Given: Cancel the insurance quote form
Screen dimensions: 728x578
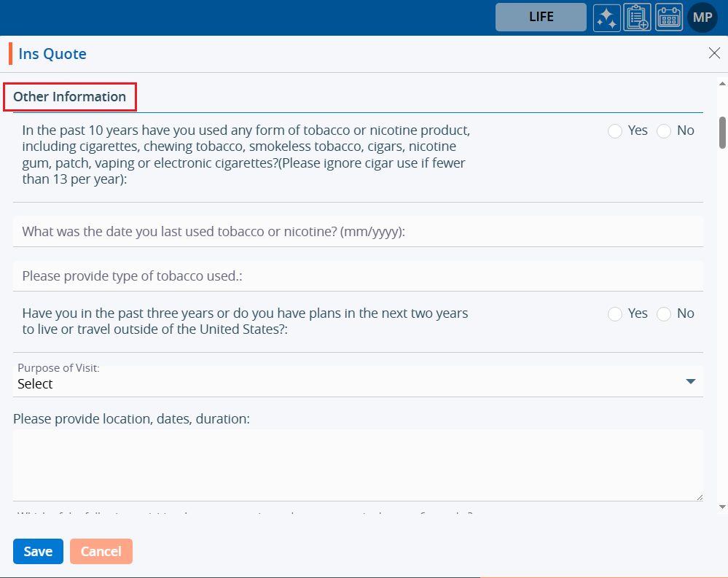Looking at the screenshot, I should point(101,552).
